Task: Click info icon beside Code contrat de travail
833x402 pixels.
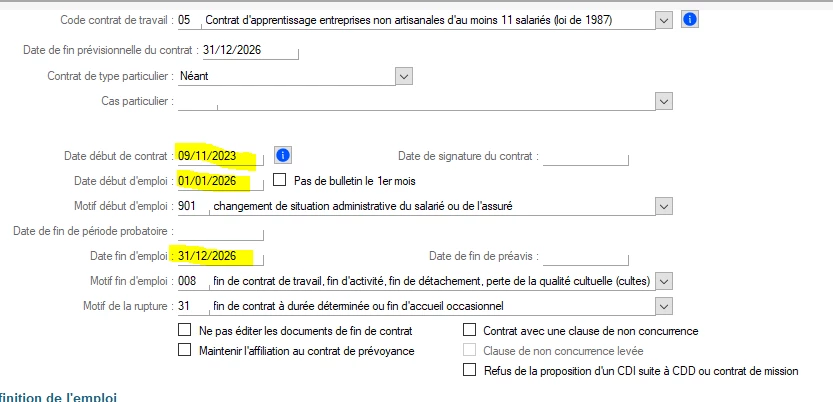Action: click(689, 20)
